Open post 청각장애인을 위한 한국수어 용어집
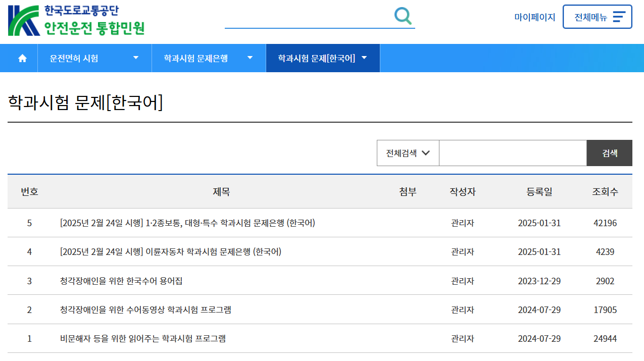Image resolution: width=644 pixels, height=361 pixels. tap(121, 281)
